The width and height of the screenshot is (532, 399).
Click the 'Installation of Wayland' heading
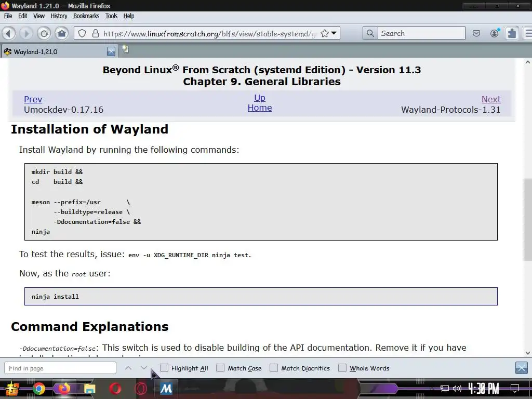(89, 129)
